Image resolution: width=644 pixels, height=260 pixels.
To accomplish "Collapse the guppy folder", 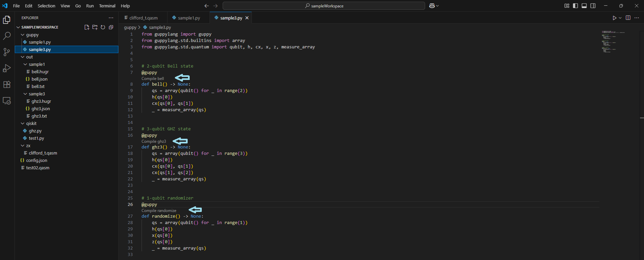I will tap(23, 35).
